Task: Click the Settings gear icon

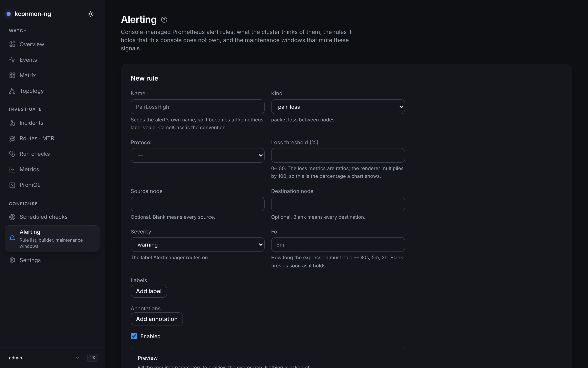Action: click(x=12, y=260)
